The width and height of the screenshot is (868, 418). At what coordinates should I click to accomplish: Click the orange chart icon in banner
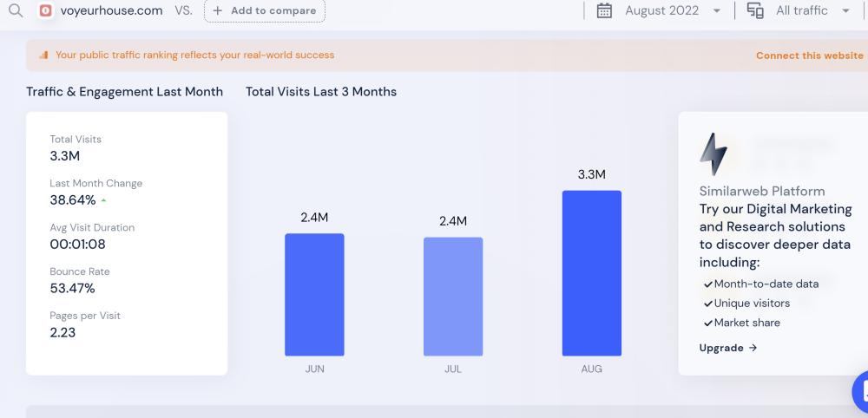click(x=43, y=56)
